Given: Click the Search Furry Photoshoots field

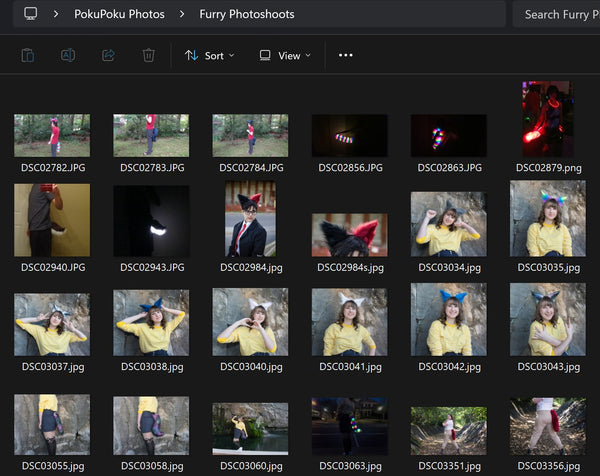Looking at the screenshot, I should point(558,15).
